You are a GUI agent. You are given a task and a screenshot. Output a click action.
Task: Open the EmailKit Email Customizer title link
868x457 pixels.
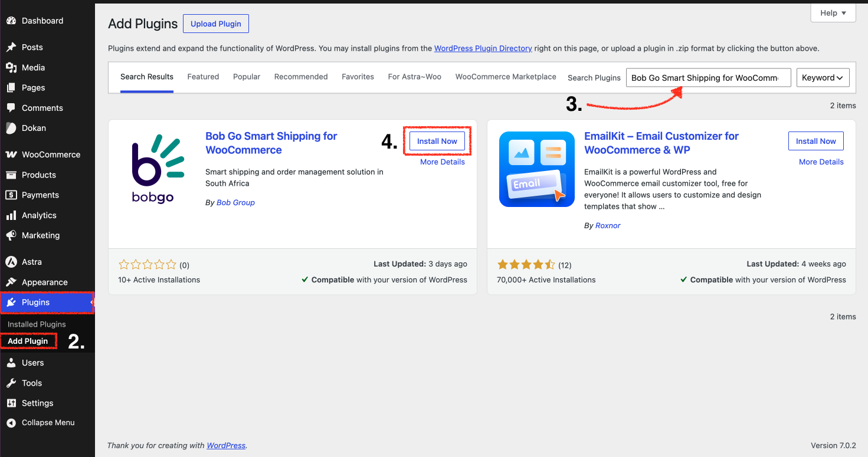[661, 143]
